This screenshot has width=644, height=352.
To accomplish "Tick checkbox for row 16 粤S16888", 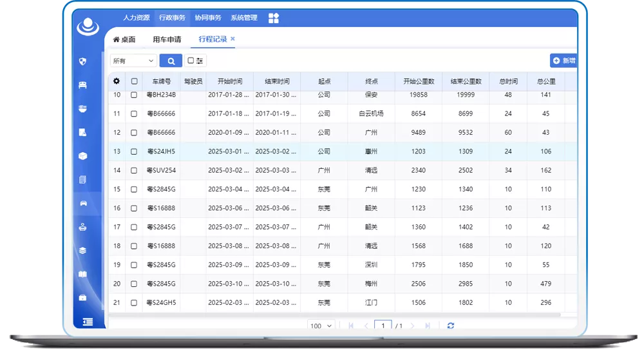I will click(134, 208).
